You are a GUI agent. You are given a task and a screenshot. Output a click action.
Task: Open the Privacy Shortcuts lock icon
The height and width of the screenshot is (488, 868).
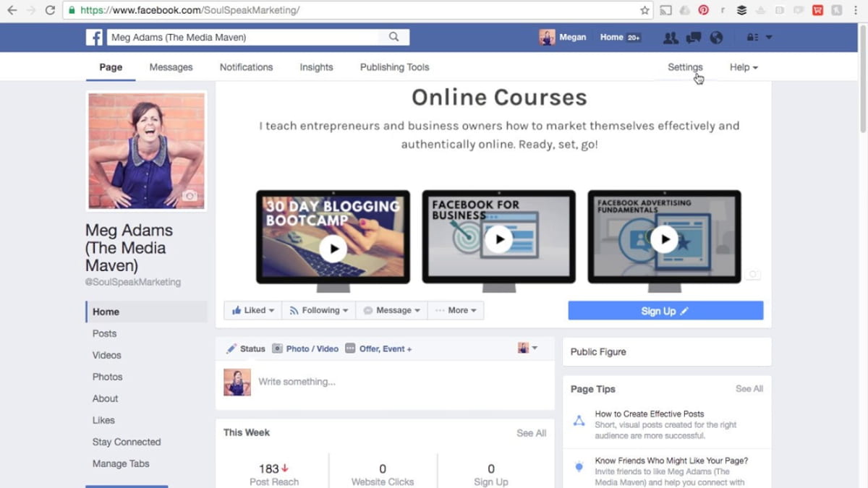click(x=752, y=38)
